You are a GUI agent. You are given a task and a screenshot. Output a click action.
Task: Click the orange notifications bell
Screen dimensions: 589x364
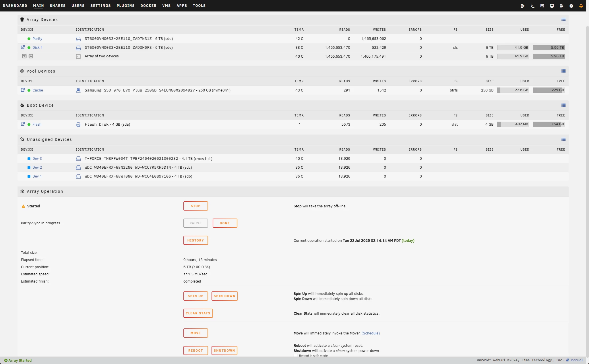[x=581, y=6]
